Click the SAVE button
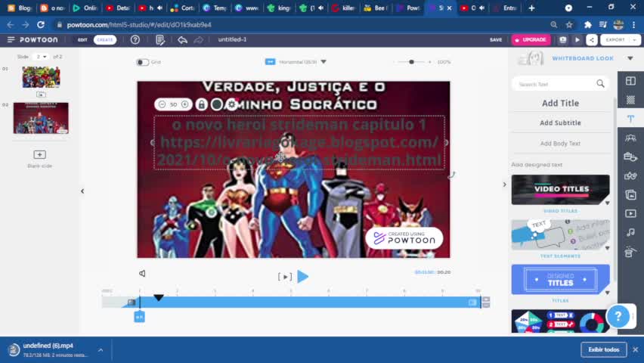 (496, 40)
